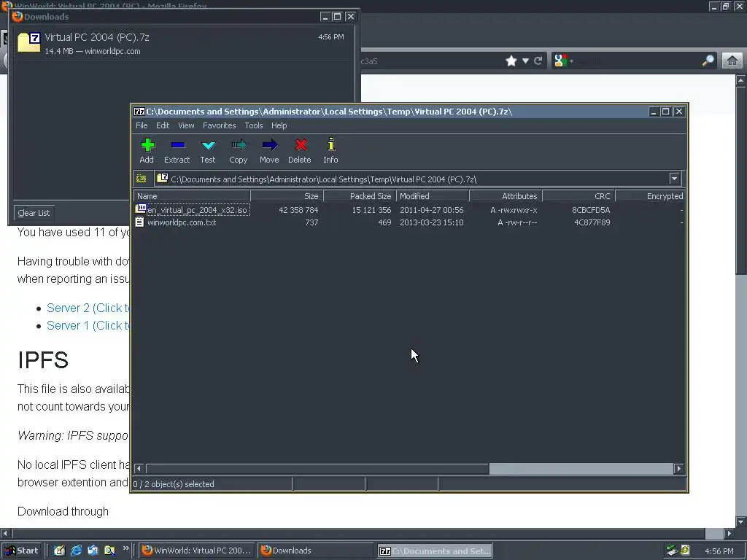This screenshot has height=560, width=747.
Task: Sort by the Encrypted column header
Action: (651, 195)
